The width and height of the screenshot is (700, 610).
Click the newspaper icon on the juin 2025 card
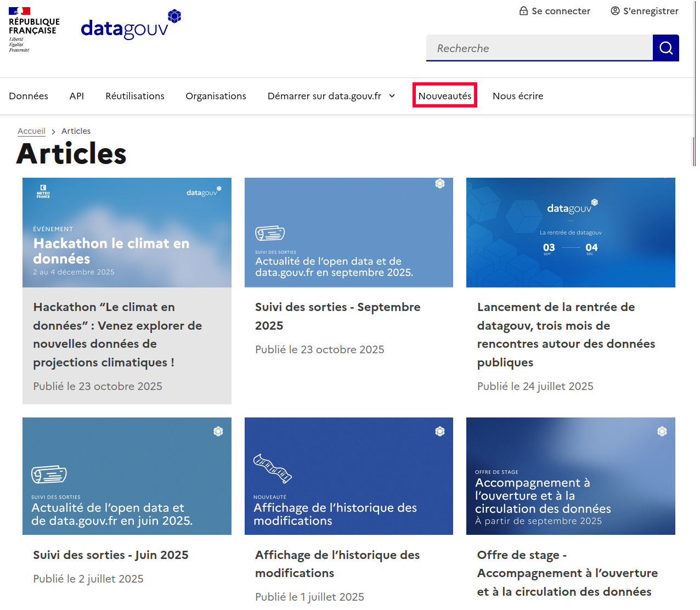click(x=49, y=474)
